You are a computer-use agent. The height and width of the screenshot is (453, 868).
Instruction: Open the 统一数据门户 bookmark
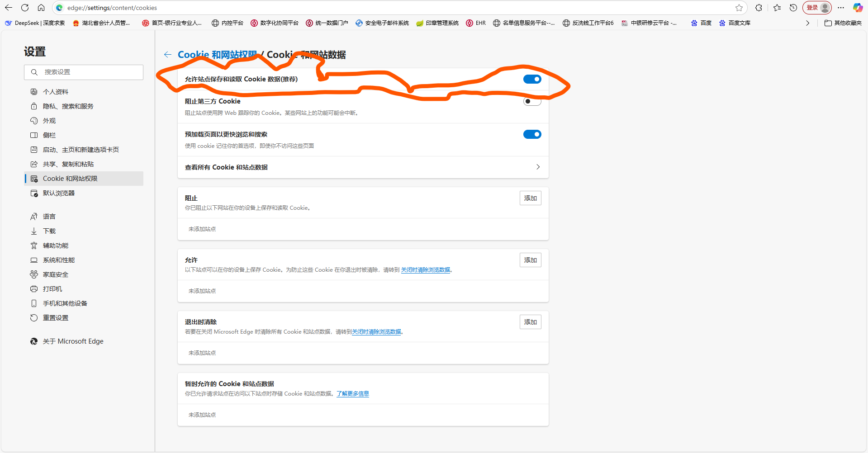[x=327, y=23]
